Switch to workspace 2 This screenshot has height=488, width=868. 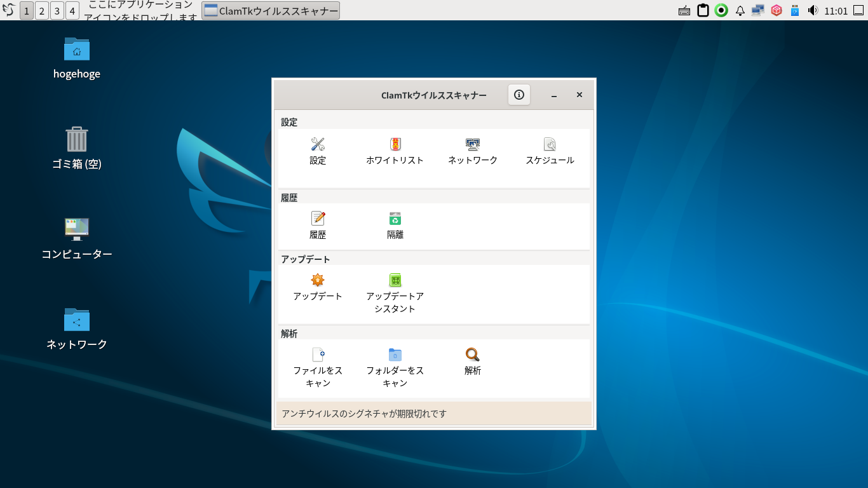(42, 11)
